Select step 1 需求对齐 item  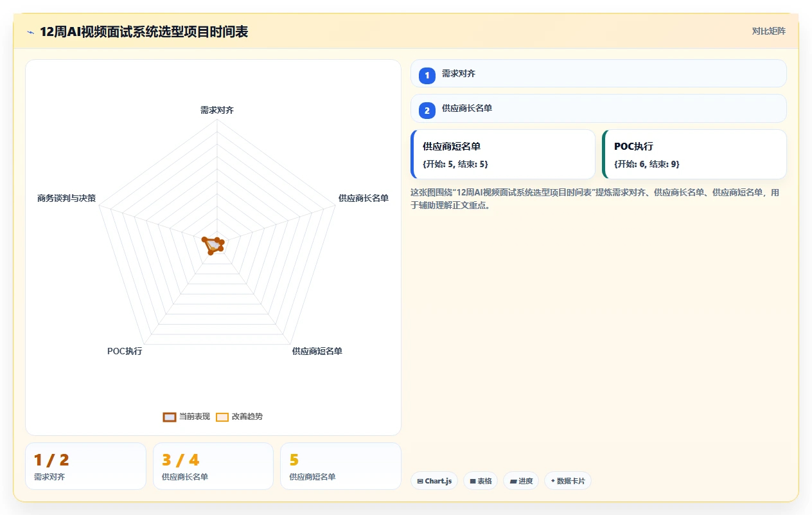point(598,73)
